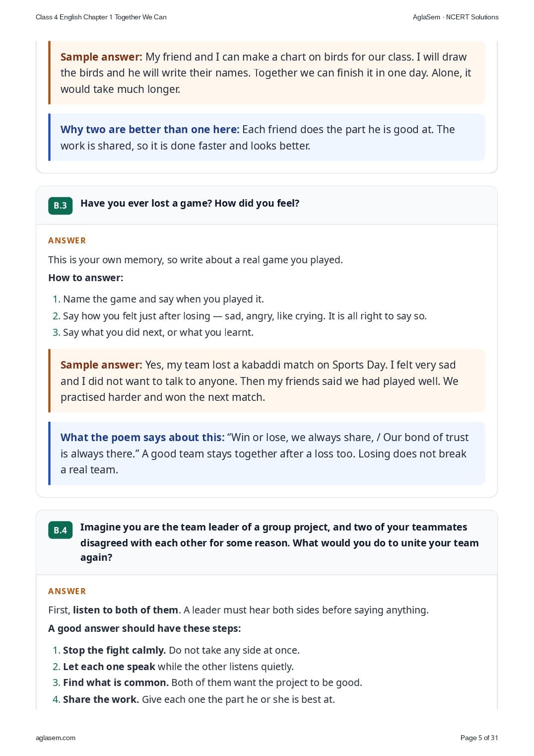Viewport: 534px width, 756px height.
Task: Click 'How to answer:' subheading
Action: [x=86, y=278]
